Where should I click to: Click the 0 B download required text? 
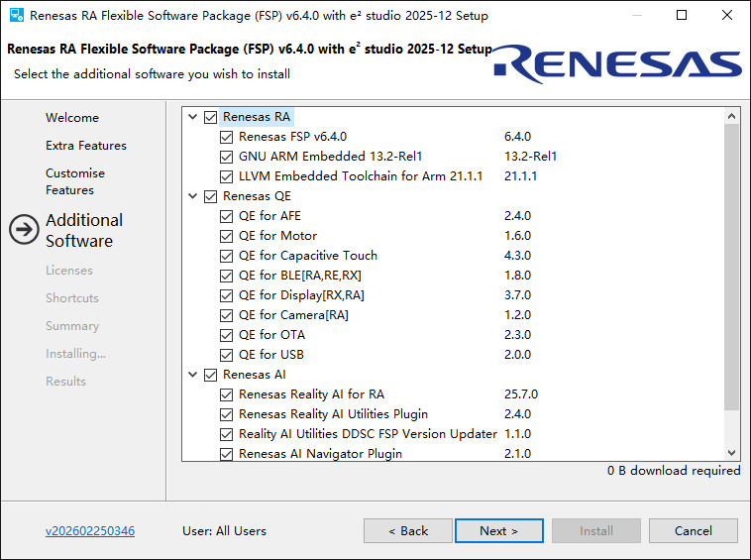[674, 471]
